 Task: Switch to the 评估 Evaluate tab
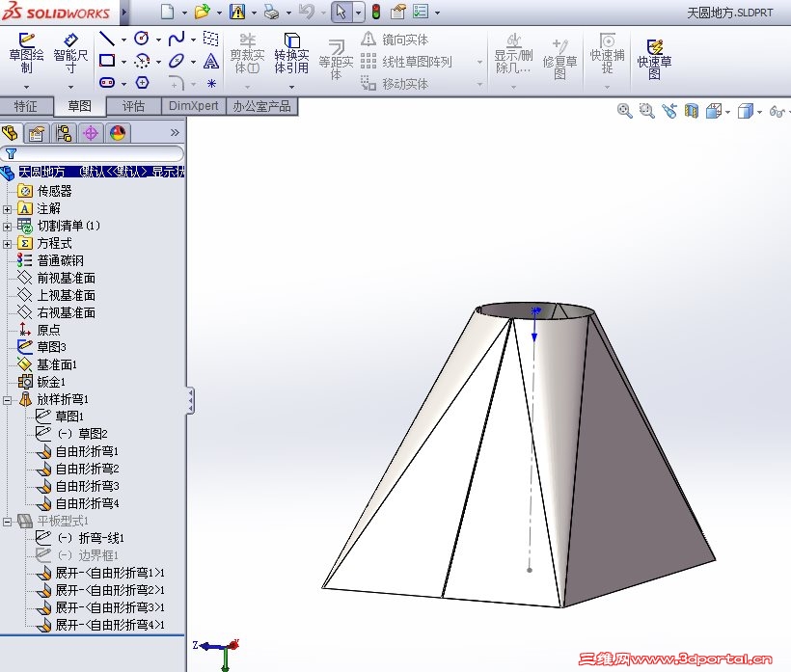click(133, 106)
